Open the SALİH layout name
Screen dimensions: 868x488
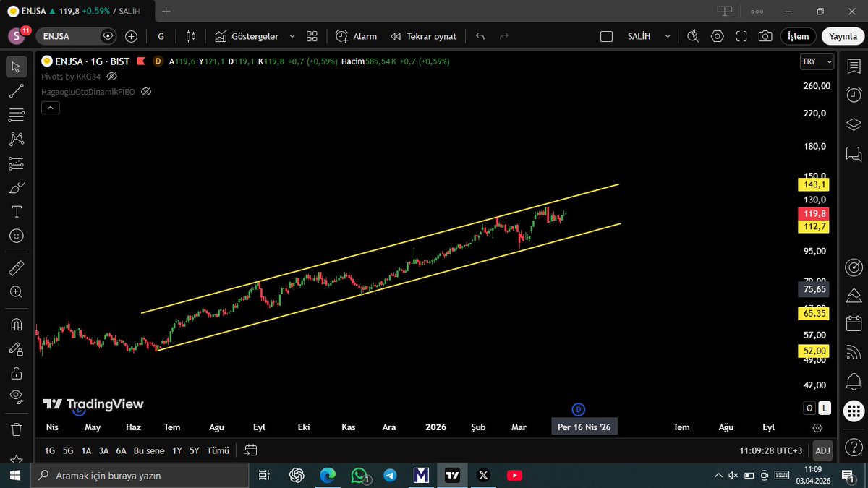[x=639, y=36]
